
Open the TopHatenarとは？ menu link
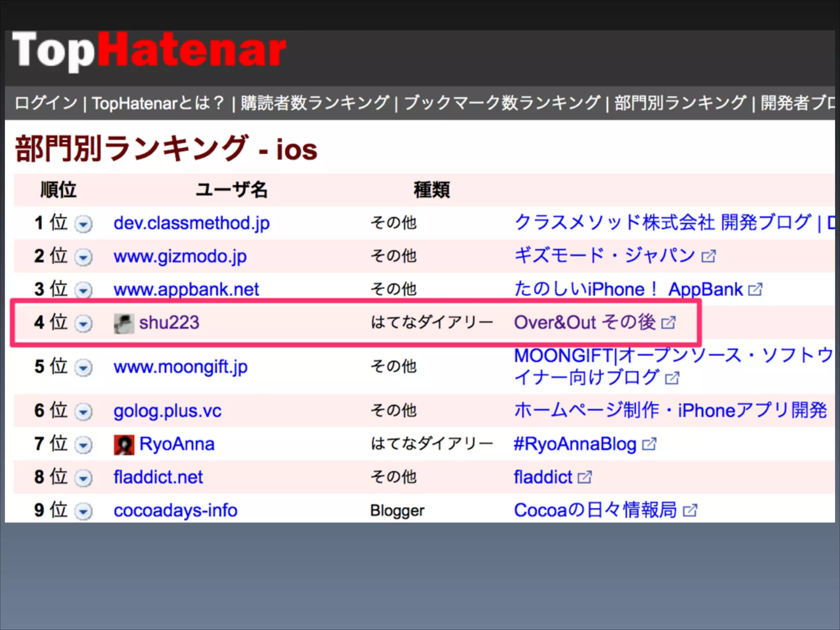pos(158,103)
